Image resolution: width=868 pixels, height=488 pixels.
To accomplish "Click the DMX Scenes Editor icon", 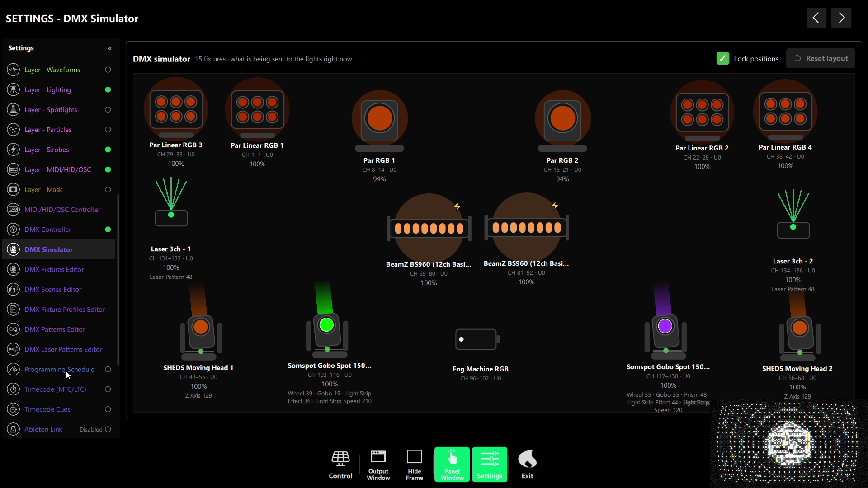I will (x=14, y=290).
